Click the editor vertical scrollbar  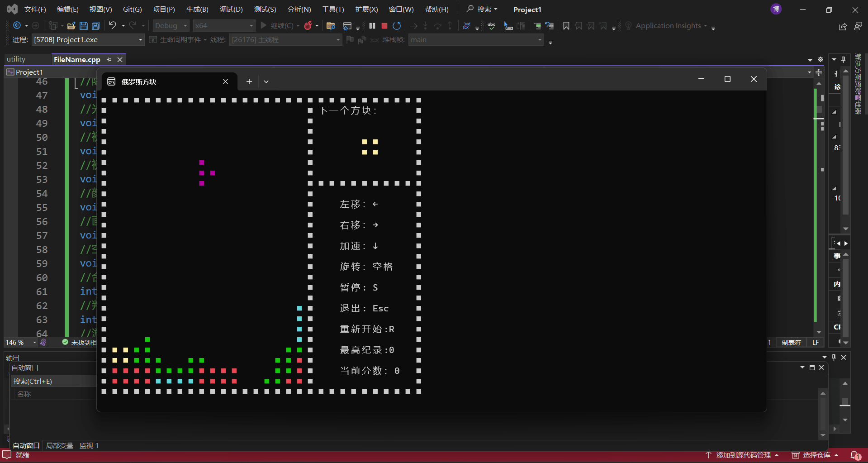pos(819,208)
